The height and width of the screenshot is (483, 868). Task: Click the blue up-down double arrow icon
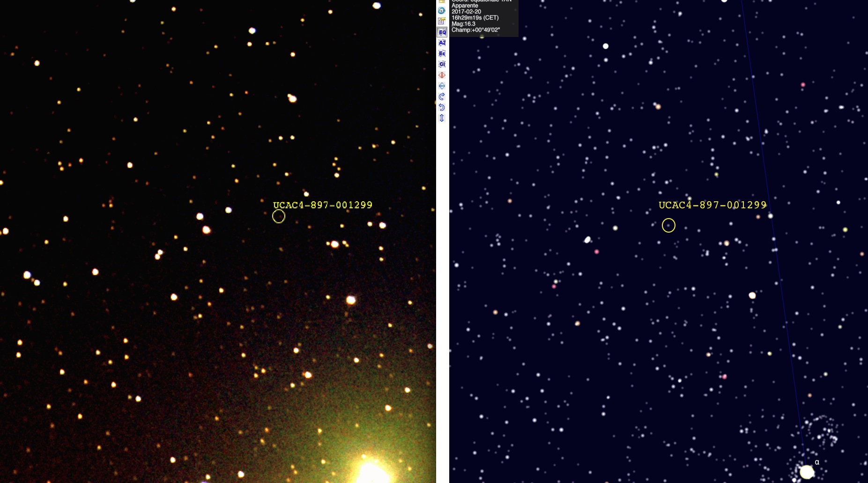pos(442,118)
